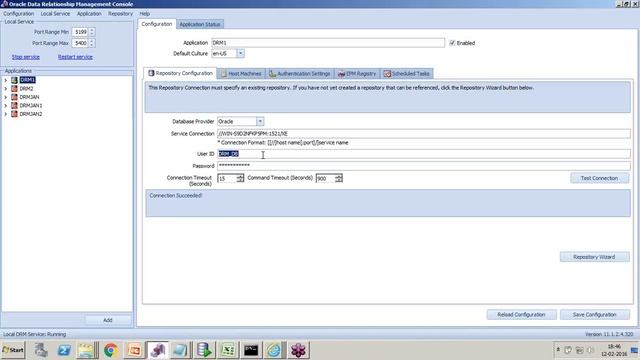Click the Start button
This screenshot has width=640, height=360.
(x=13, y=350)
